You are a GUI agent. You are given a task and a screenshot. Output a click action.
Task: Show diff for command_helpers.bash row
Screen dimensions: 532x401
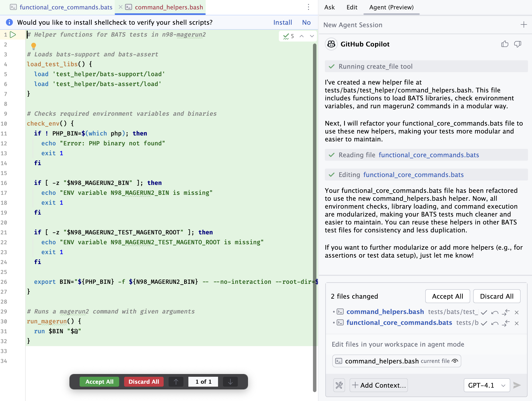(506, 312)
